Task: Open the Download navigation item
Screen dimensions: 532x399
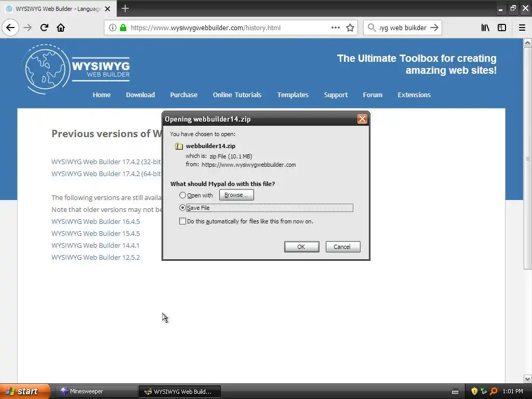Action: pos(140,95)
